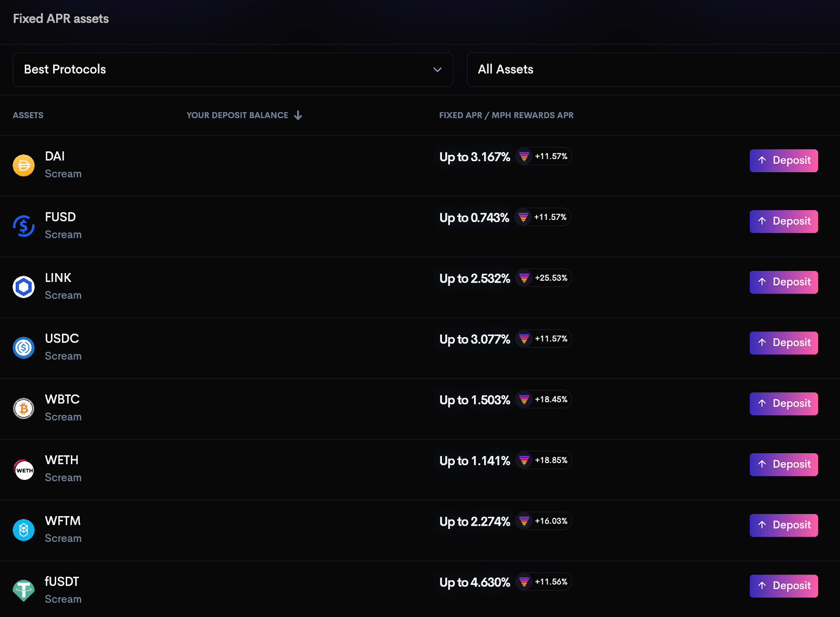Deposit into the DAI pool
Viewport: 840px width, 617px height.
(784, 161)
